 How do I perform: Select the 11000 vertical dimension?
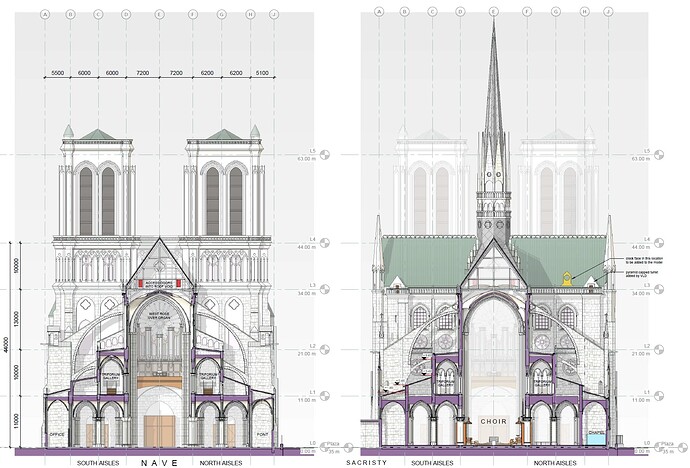pos(17,421)
